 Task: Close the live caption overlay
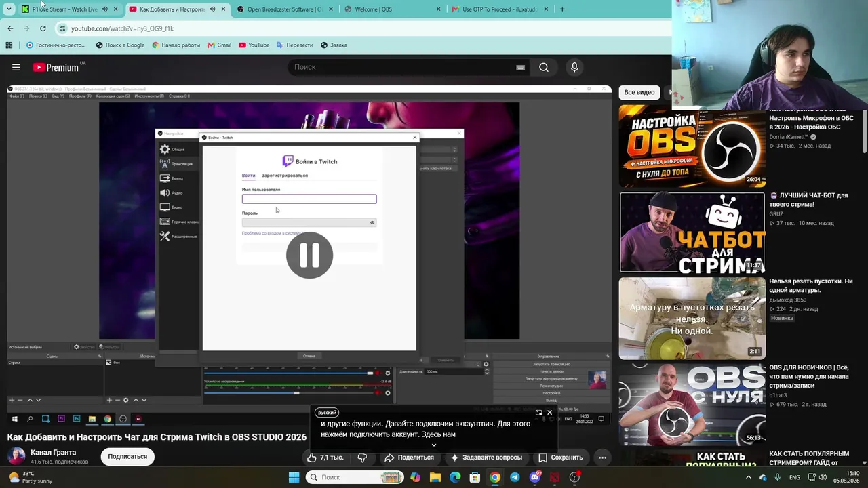coord(549,412)
